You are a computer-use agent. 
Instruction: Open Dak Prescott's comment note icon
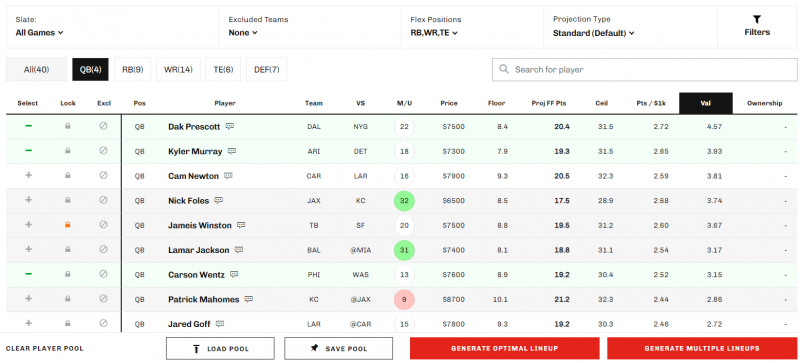[230, 127]
